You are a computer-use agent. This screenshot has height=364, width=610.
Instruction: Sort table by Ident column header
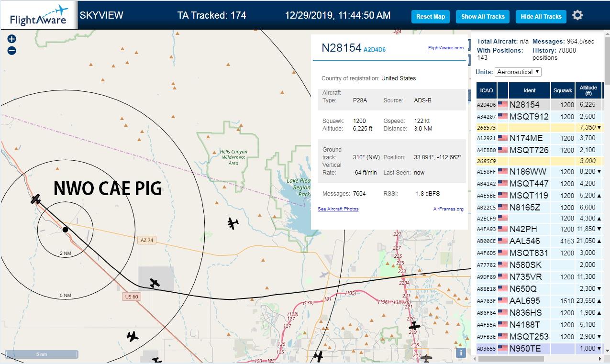click(x=530, y=90)
